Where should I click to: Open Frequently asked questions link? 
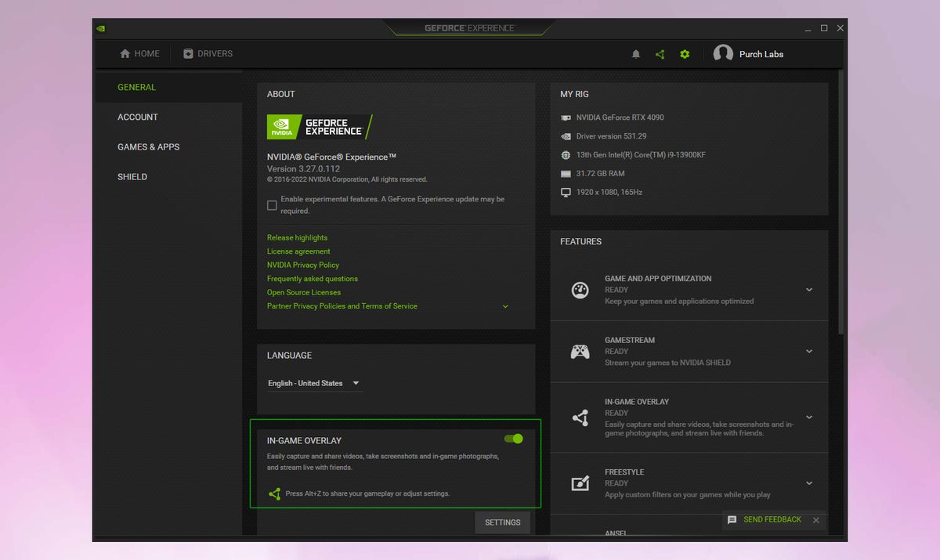(x=313, y=279)
